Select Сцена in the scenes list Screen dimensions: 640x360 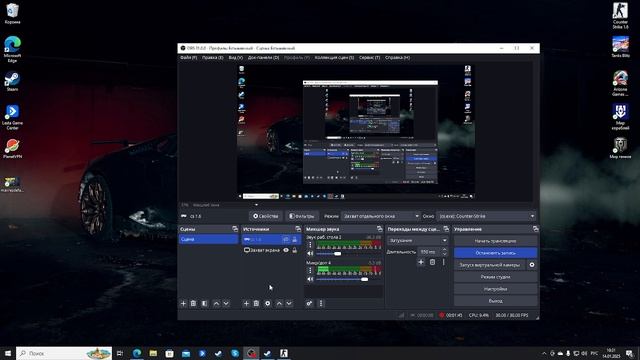click(x=209, y=239)
